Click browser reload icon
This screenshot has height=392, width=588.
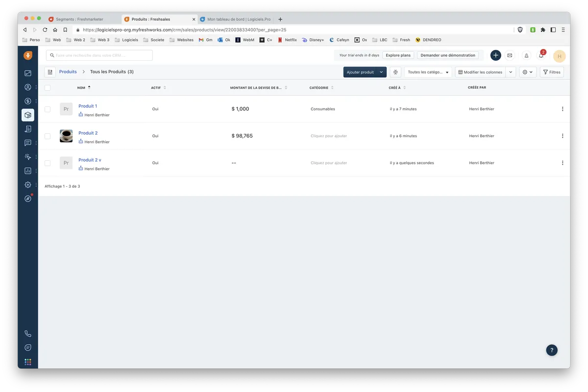point(45,30)
